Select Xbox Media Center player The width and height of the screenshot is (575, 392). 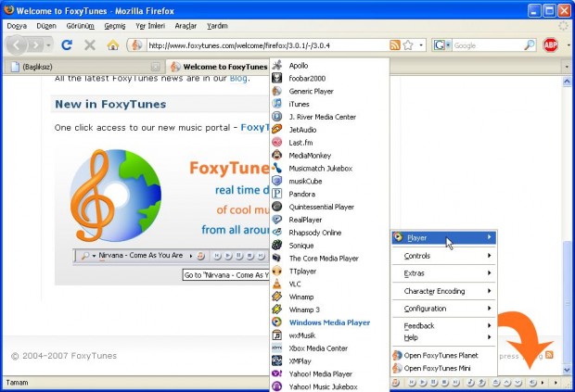click(x=329, y=348)
